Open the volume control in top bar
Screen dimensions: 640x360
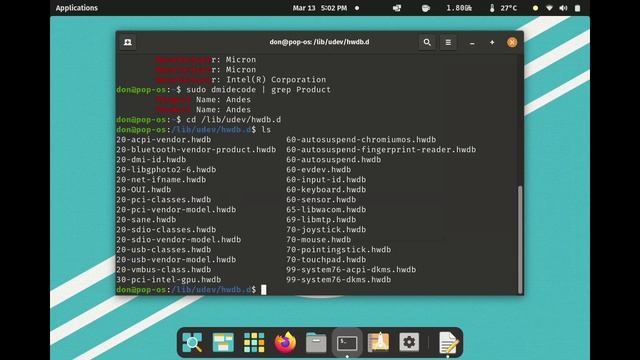(563, 8)
